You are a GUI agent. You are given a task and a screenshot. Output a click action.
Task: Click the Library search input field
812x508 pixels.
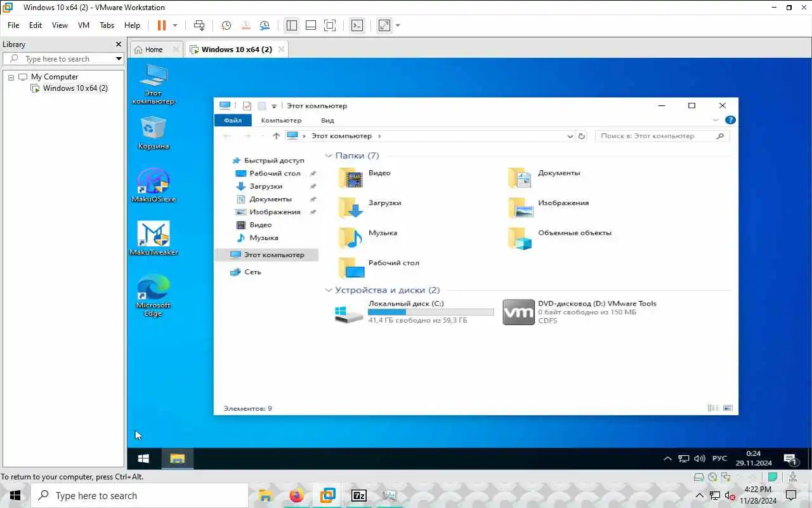[x=63, y=58]
